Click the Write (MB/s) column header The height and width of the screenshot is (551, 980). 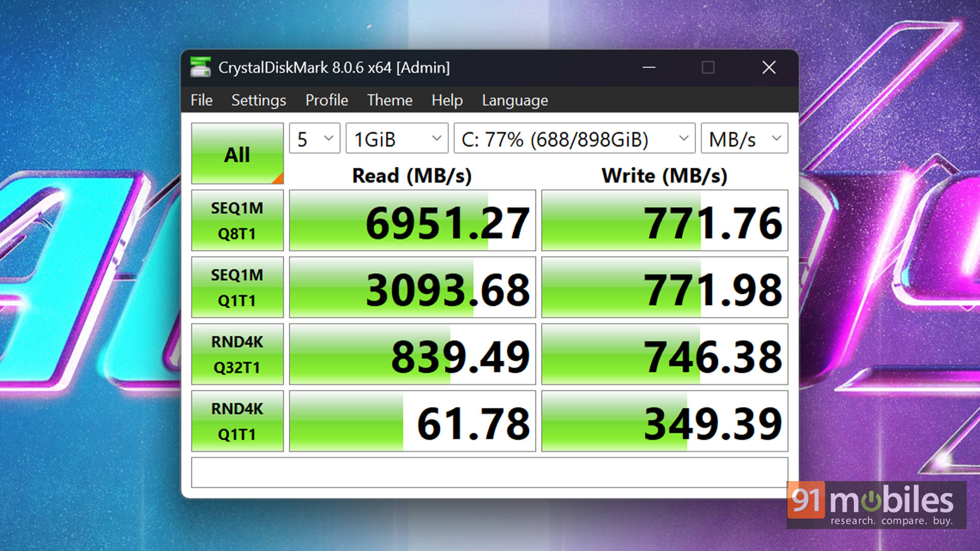pos(664,176)
